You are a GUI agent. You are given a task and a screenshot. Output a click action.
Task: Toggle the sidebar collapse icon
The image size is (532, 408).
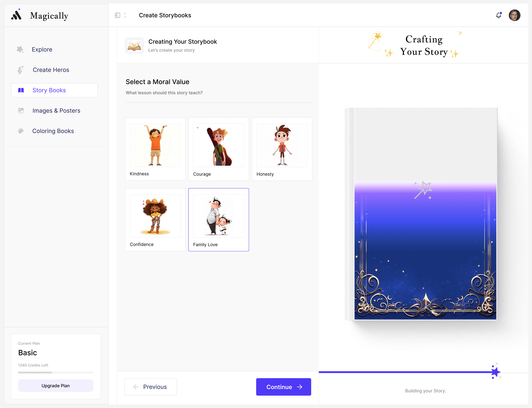[118, 15]
